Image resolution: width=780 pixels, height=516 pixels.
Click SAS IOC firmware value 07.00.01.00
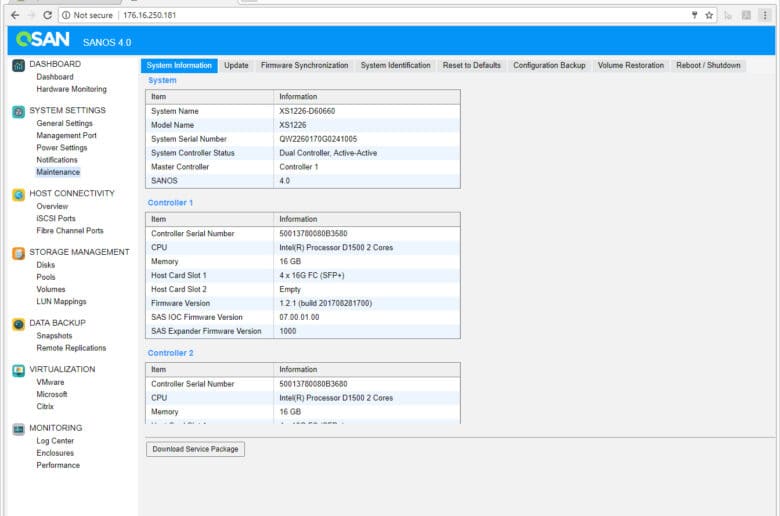coord(299,317)
